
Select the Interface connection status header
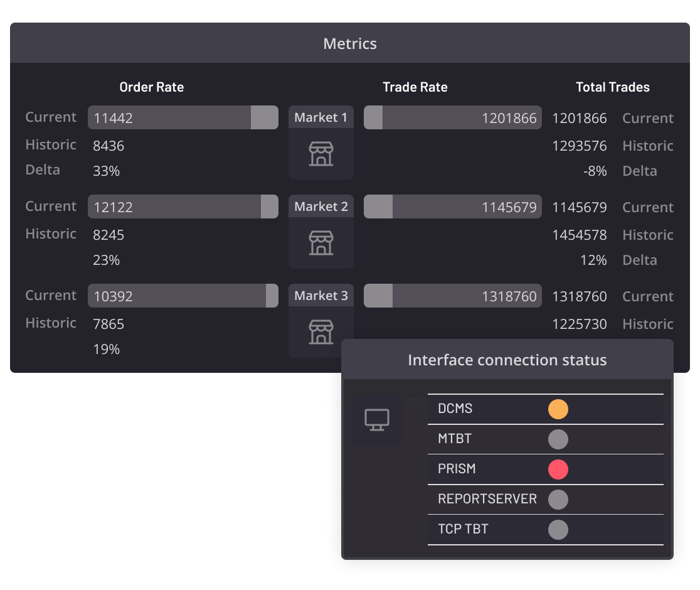[x=507, y=360]
